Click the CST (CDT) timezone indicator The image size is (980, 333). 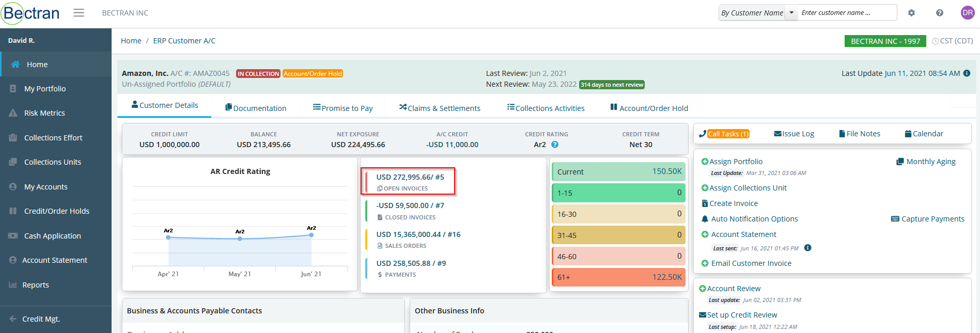pyautogui.click(x=953, y=41)
